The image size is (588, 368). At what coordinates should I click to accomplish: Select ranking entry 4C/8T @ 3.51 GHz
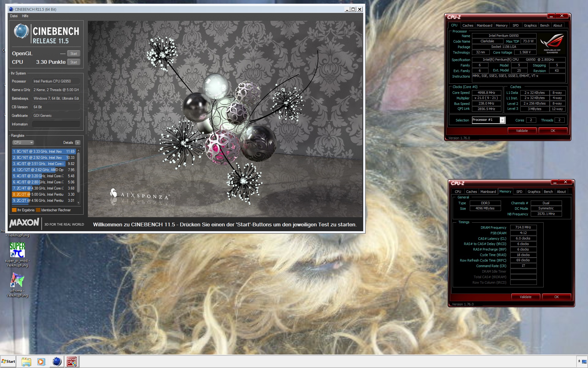44,164
